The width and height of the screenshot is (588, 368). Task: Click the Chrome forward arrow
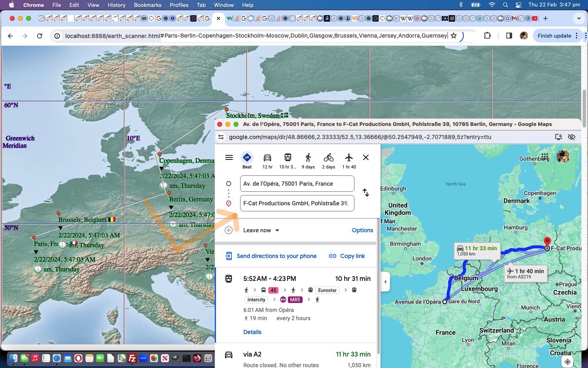[25, 36]
